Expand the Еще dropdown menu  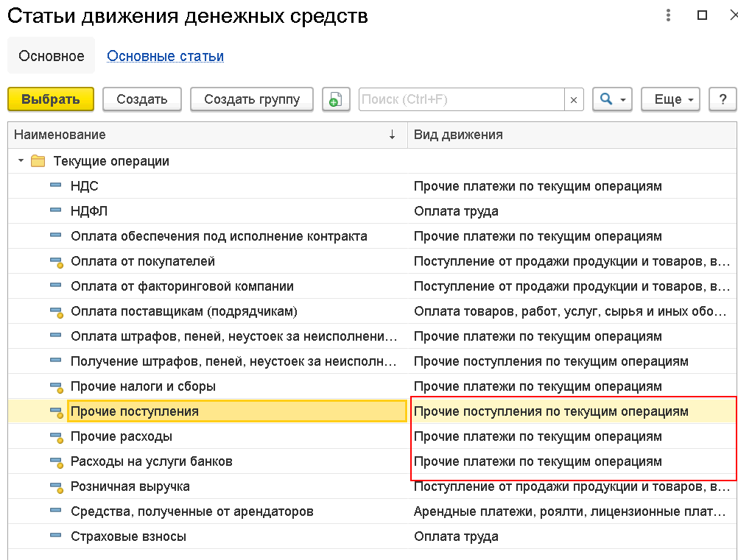[671, 99]
